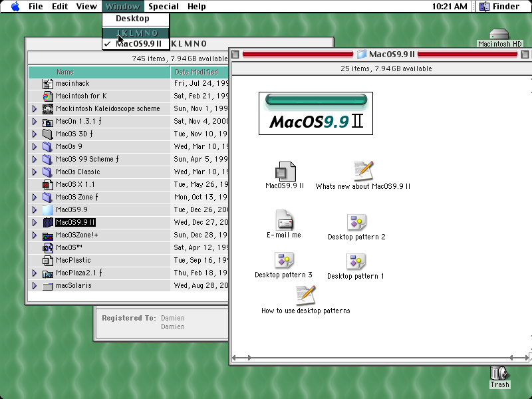Expand the MacOS Zone disclosure triangle
The height and width of the screenshot is (399, 532).
(x=35, y=197)
